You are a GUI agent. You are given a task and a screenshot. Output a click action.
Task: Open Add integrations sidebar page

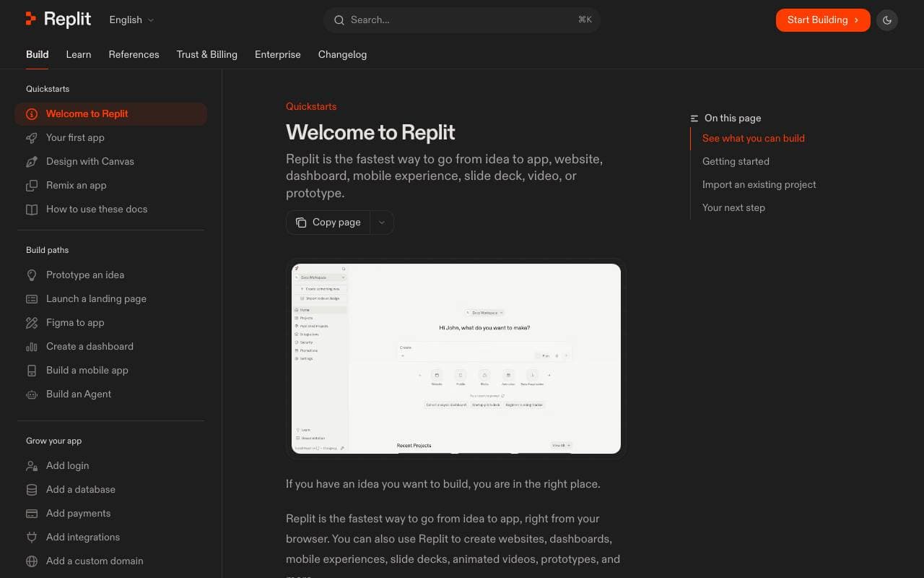pyautogui.click(x=111, y=538)
